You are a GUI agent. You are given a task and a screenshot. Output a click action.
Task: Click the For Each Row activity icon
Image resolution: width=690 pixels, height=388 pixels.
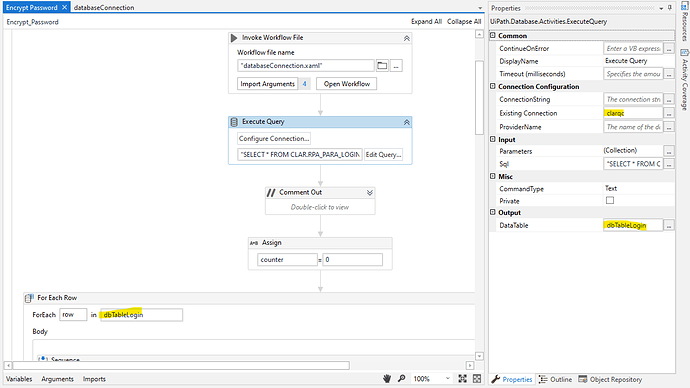29,298
